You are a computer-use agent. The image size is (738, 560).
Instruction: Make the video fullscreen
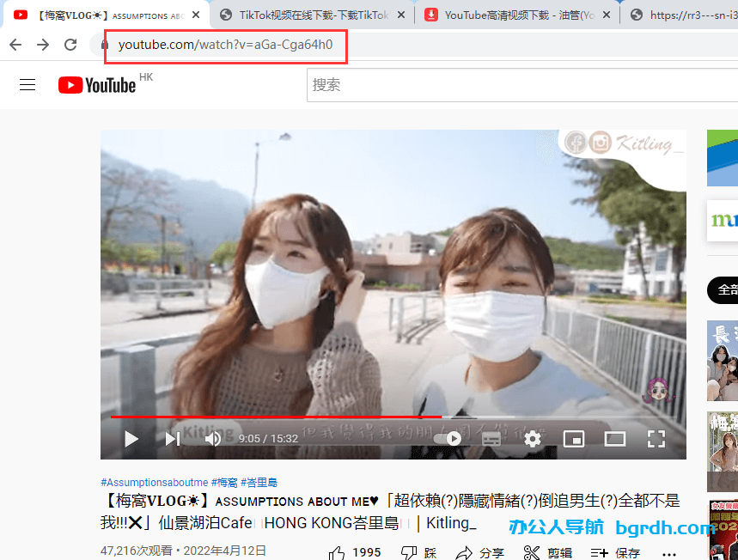(656, 439)
